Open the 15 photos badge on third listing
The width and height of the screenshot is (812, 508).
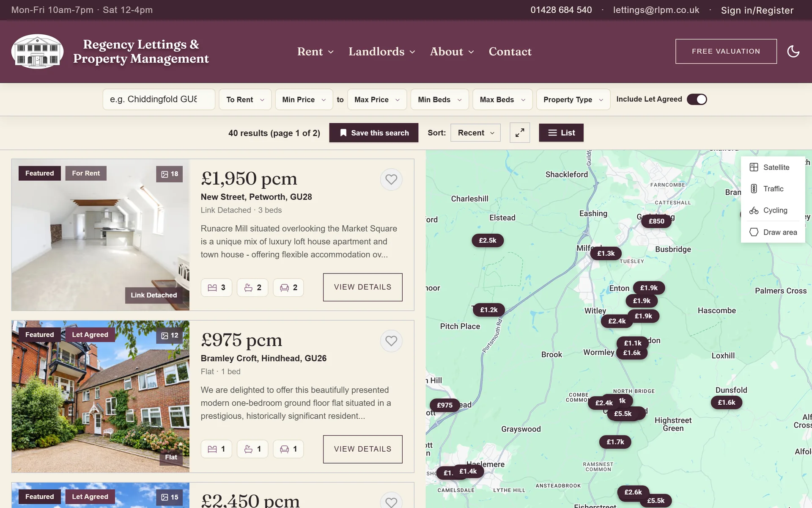pyautogui.click(x=170, y=497)
